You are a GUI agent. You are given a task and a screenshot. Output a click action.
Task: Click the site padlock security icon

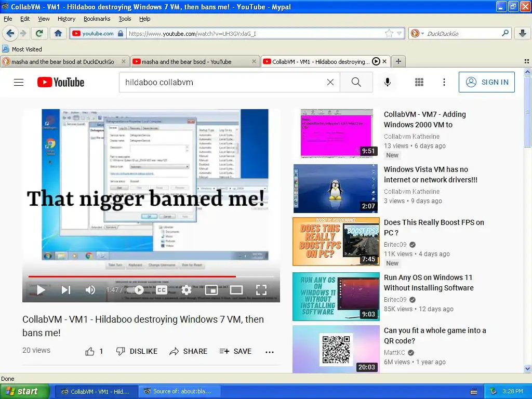tap(121, 33)
